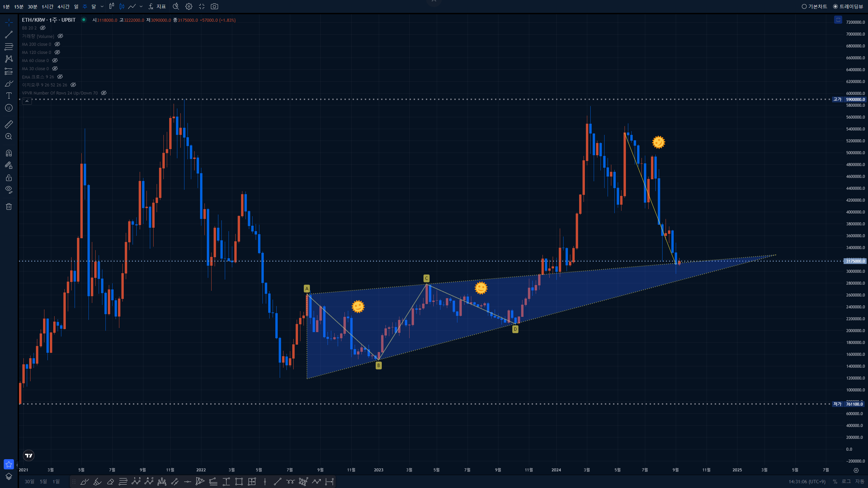Click the sun emoji near point C
The width and height of the screenshot is (868, 488).
point(481,288)
